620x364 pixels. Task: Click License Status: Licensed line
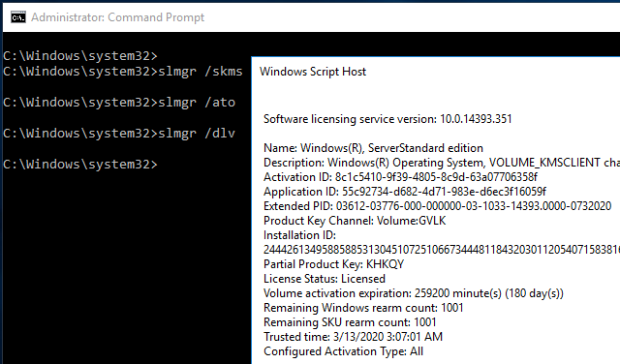click(325, 279)
